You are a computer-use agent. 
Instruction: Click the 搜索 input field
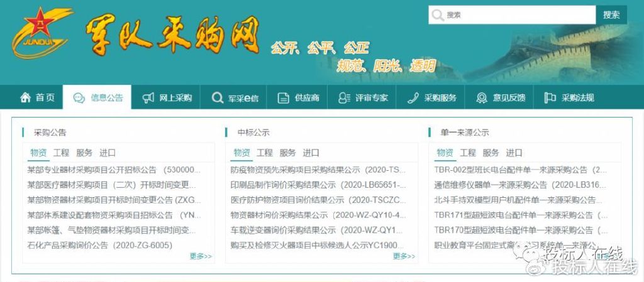512,15
